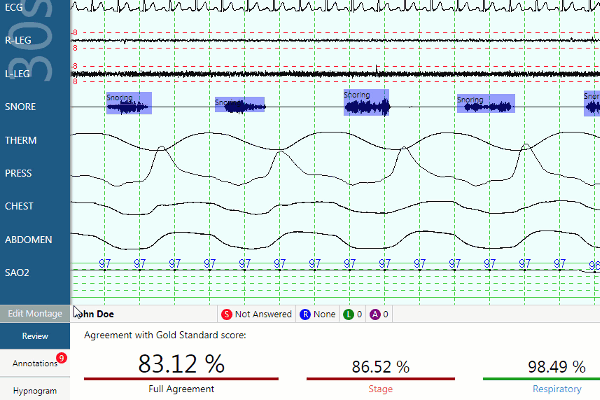Select the third Snoring event box
This screenshot has height=400, width=600.
(x=366, y=103)
